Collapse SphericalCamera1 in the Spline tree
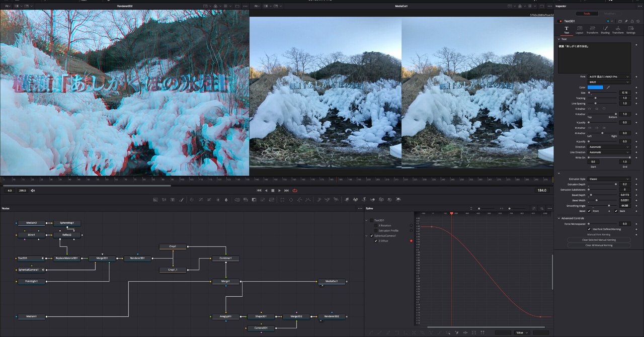Image resolution: width=644 pixels, height=337 pixels. click(x=366, y=234)
